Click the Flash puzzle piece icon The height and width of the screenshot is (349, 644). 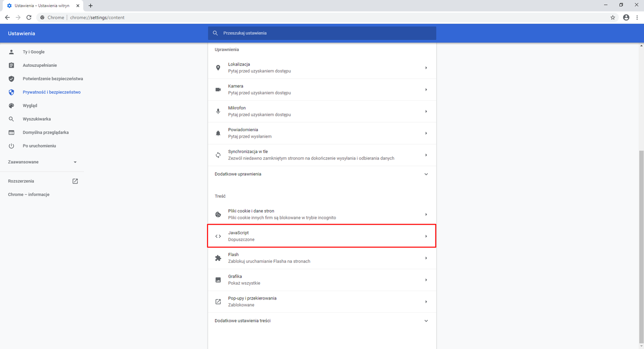(x=218, y=258)
